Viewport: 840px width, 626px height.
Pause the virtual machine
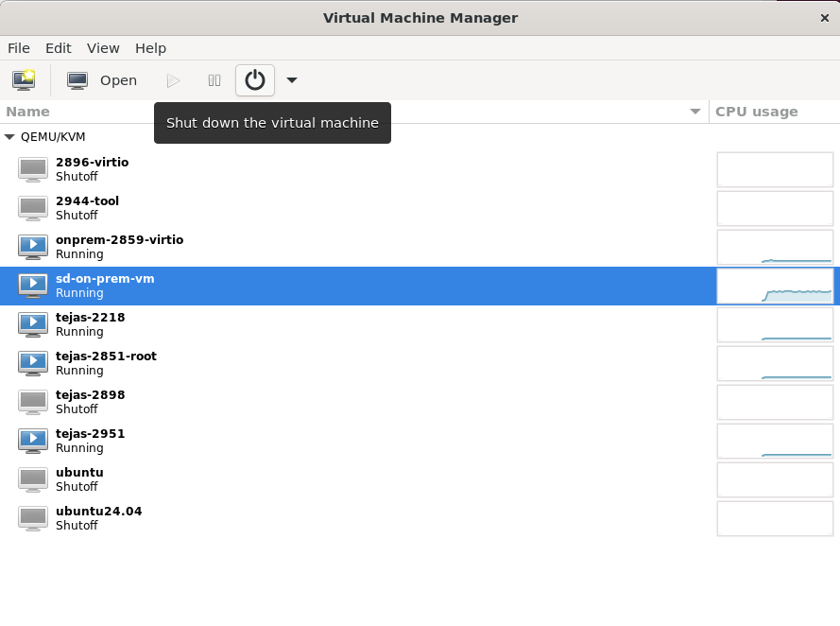(x=214, y=80)
